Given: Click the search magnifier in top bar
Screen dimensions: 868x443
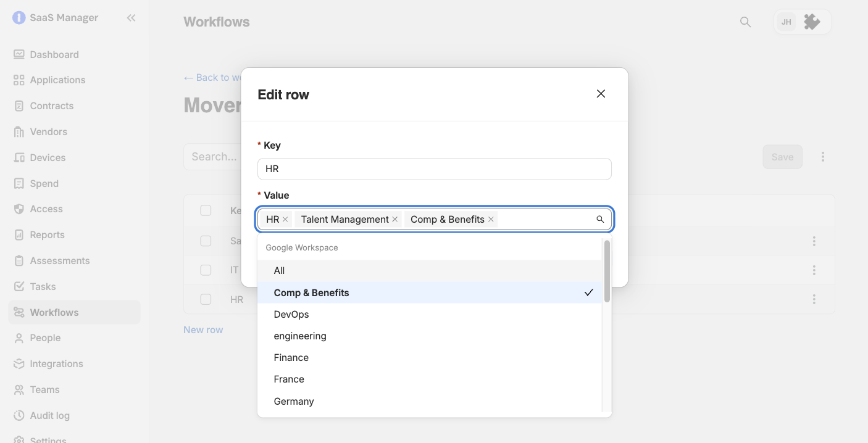Looking at the screenshot, I should point(746,22).
